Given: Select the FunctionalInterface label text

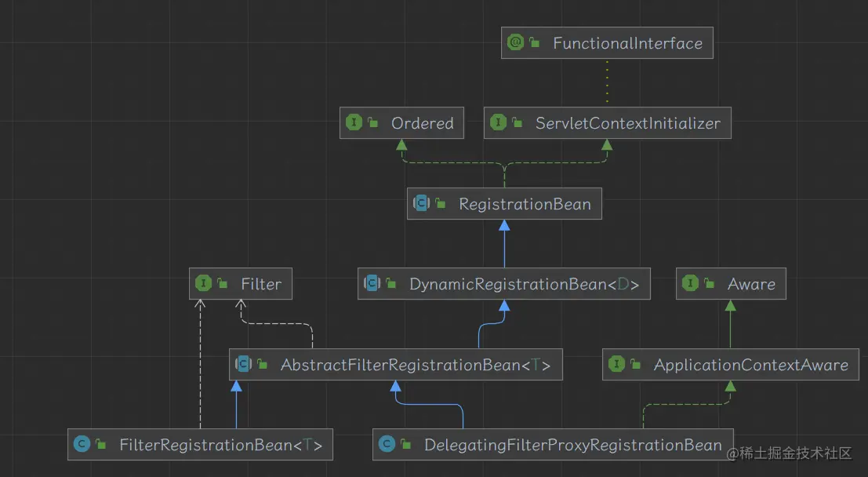Looking at the screenshot, I should point(628,43).
